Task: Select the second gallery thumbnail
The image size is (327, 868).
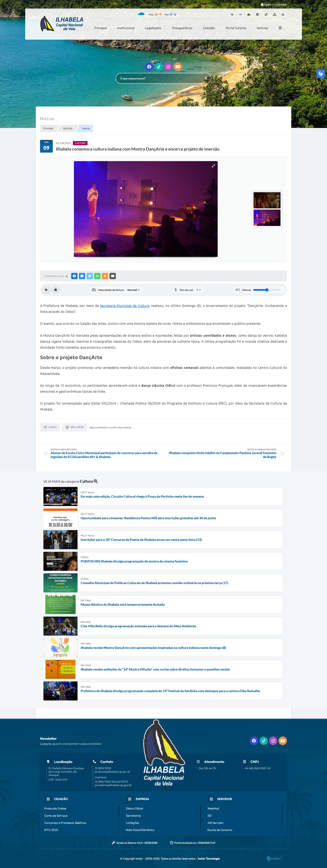Action: (x=267, y=218)
